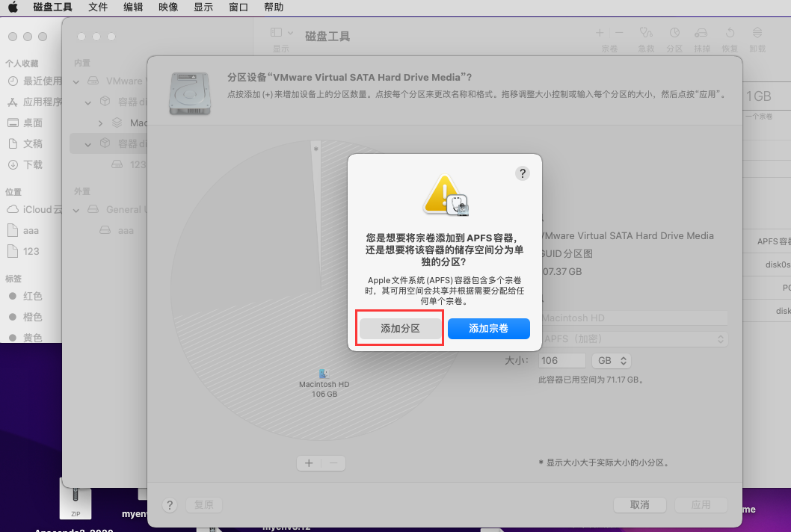Click the 急救 first aid stethoscope icon
The width and height of the screenshot is (791, 532).
pos(646,33)
